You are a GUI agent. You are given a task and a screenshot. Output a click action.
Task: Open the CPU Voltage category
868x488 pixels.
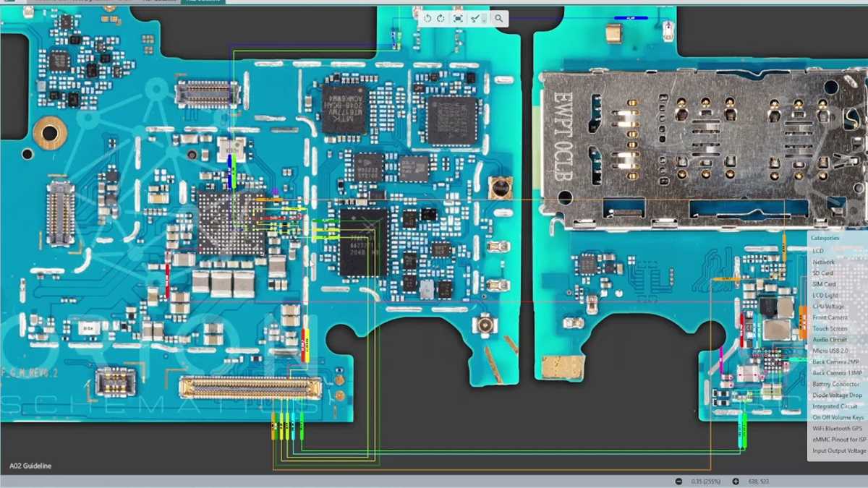click(x=828, y=307)
